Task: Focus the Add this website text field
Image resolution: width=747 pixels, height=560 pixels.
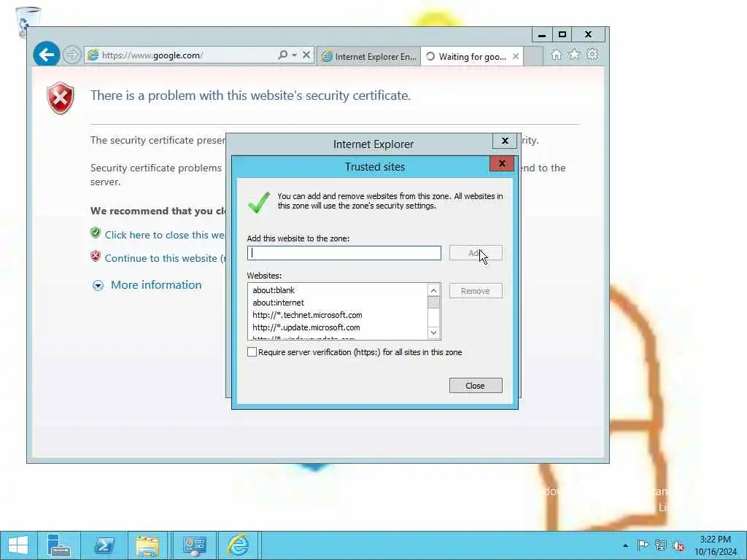Action: (x=344, y=253)
